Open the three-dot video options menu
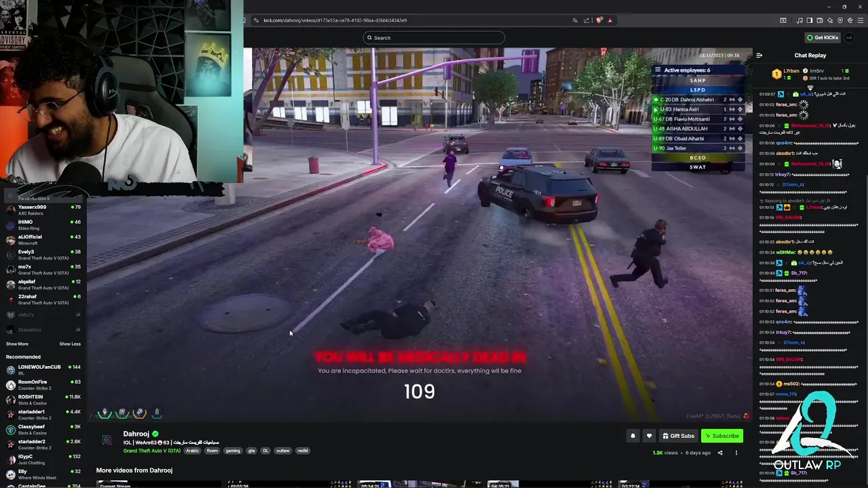This screenshot has width=868, height=488. [736, 453]
